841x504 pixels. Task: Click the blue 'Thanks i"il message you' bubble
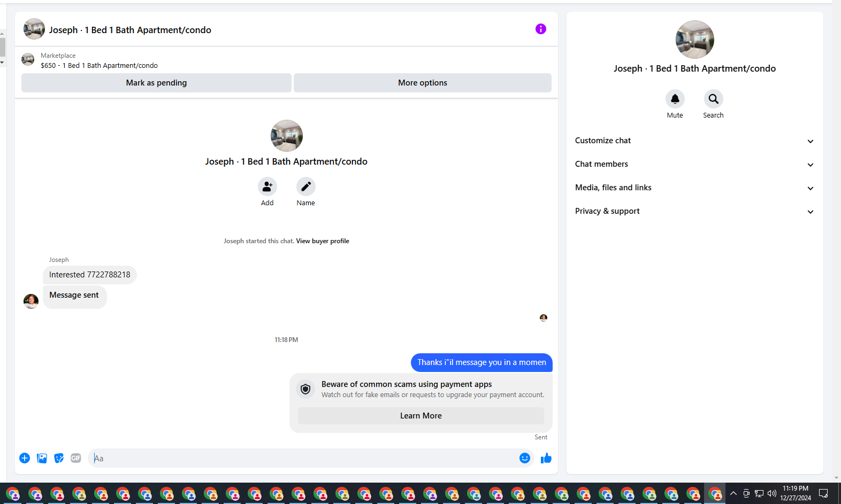481,362
